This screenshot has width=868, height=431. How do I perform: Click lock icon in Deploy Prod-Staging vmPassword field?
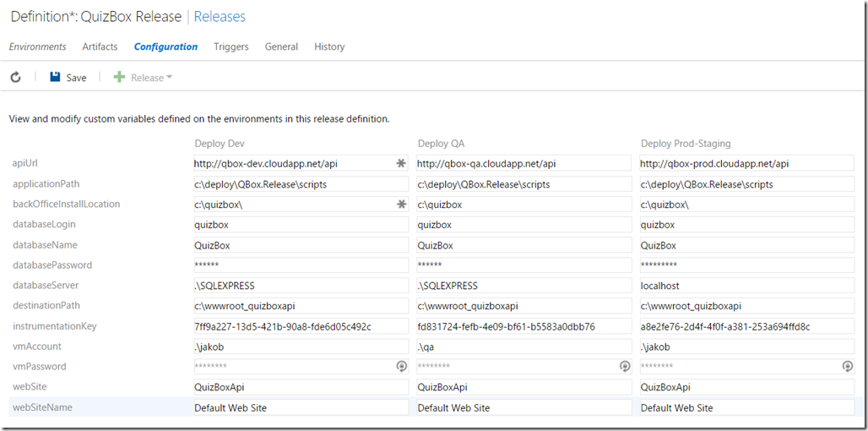pyautogui.click(x=847, y=366)
